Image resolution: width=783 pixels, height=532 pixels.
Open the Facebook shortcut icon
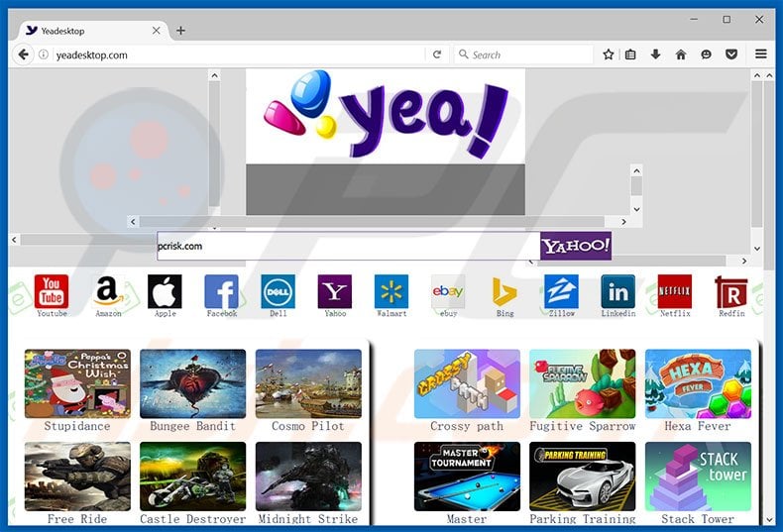222,291
